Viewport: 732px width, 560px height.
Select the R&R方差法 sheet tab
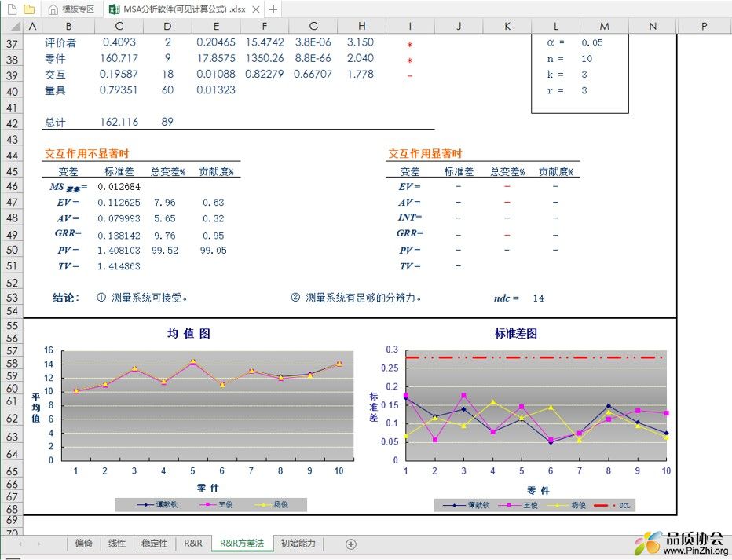pos(242,544)
